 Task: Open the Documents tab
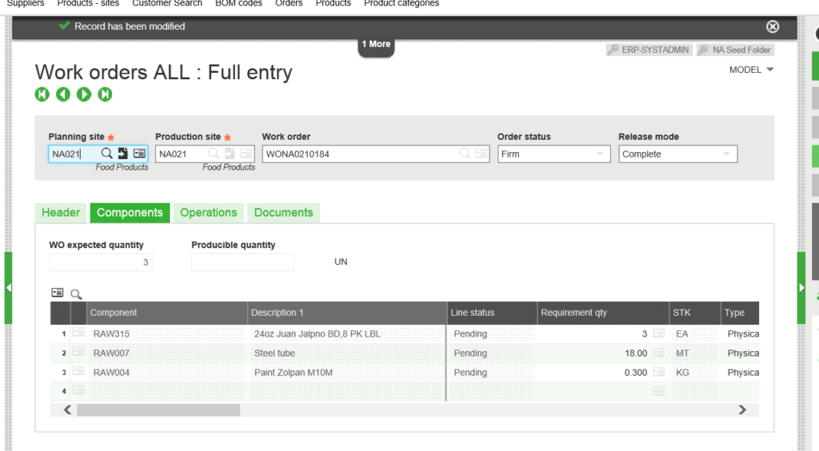pos(284,213)
